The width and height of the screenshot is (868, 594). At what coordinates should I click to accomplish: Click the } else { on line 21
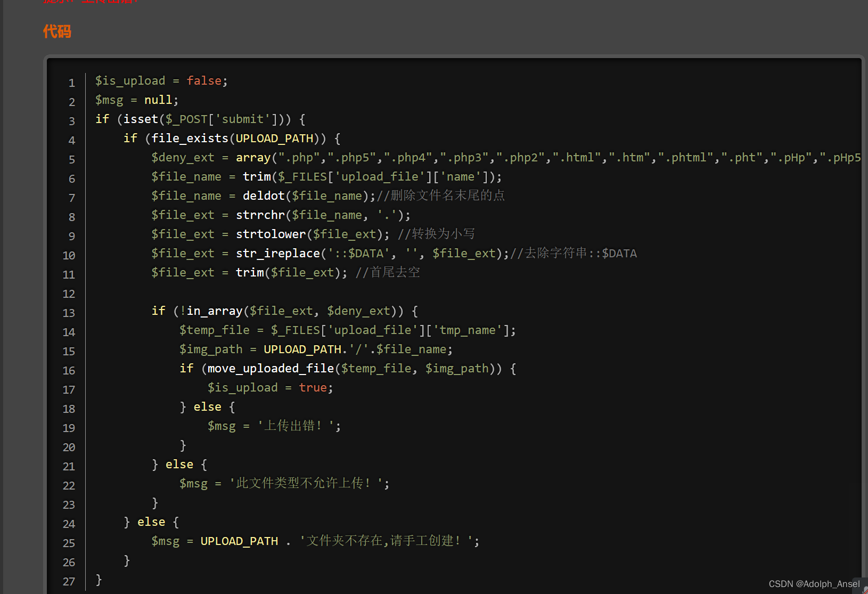pyautogui.click(x=179, y=464)
